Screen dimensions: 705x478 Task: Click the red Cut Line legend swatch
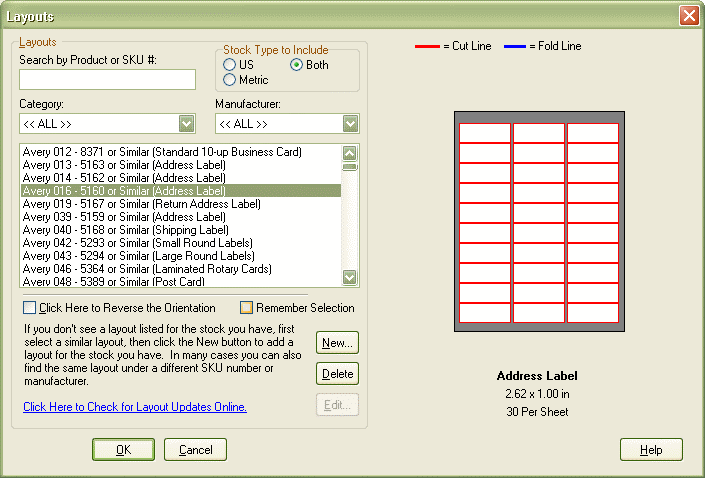pyautogui.click(x=427, y=46)
